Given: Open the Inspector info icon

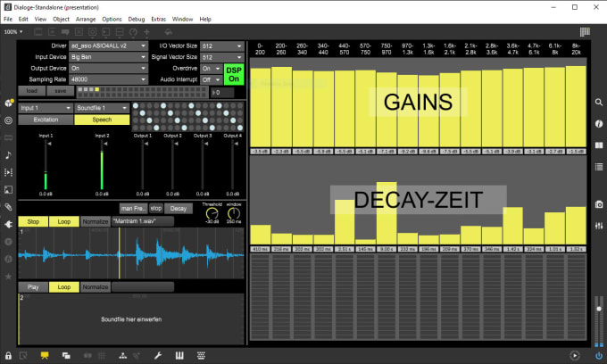Looking at the screenshot, I should coord(598,124).
